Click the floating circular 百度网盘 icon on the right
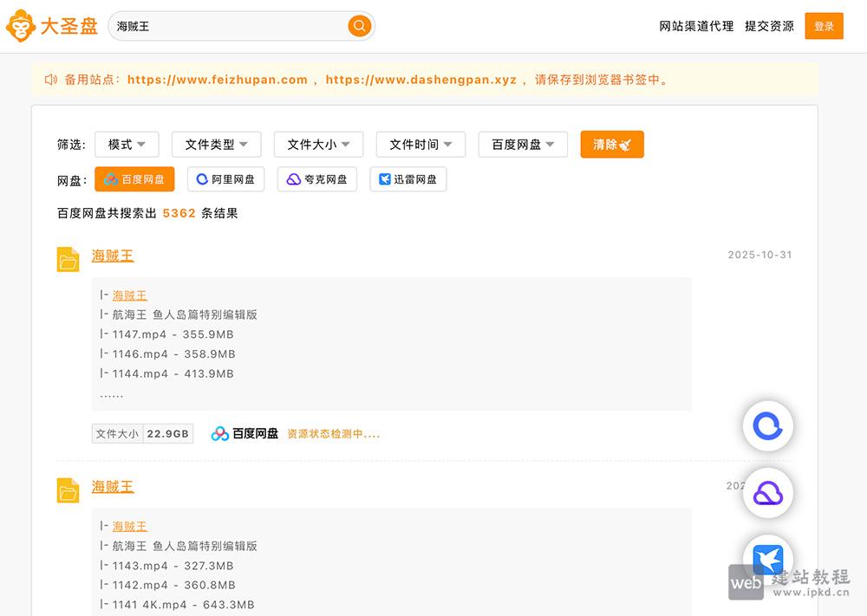This screenshot has width=867, height=616. [767, 425]
